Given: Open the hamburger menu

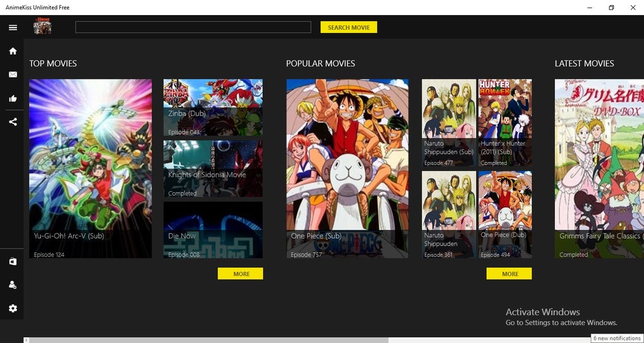Looking at the screenshot, I should pyautogui.click(x=13, y=28).
